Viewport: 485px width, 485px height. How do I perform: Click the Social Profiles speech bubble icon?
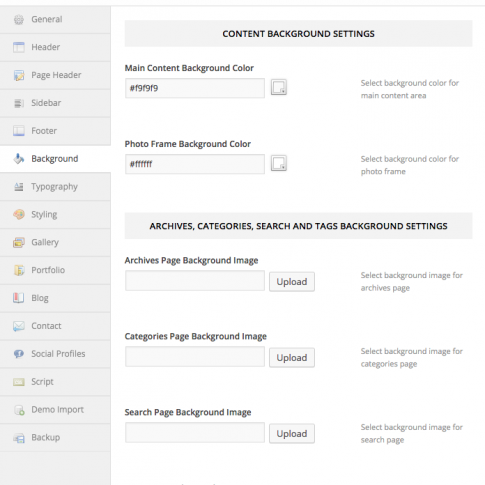[x=19, y=354]
